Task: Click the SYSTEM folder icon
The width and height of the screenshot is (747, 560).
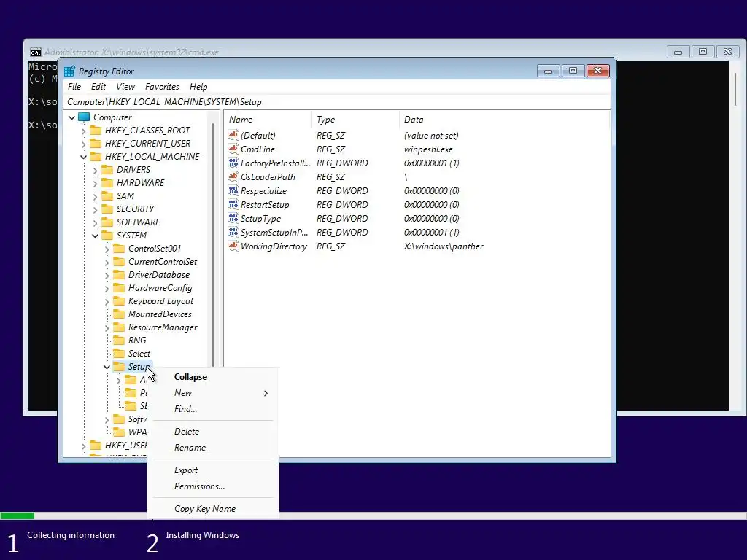Action: [x=108, y=236]
